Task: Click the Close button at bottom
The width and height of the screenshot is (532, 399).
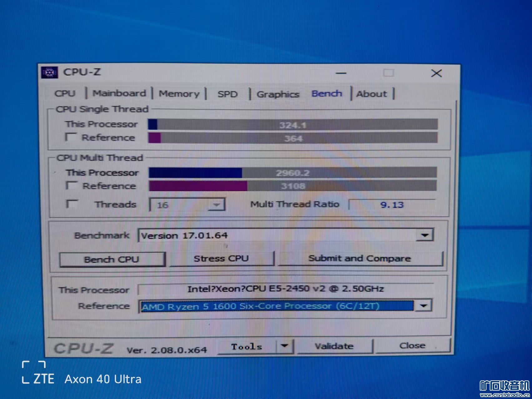Action: click(412, 345)
